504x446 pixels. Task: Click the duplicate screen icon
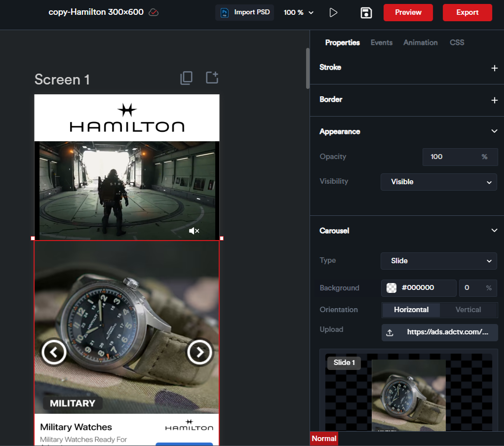tap(186, 78)
